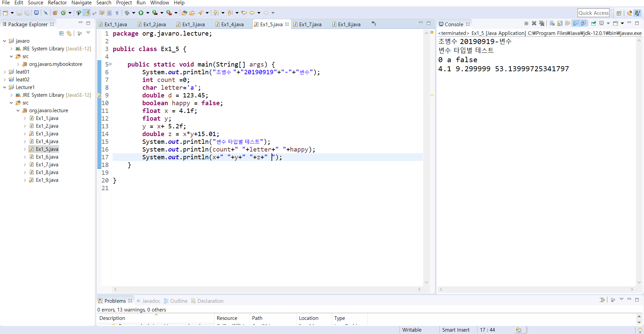Viewport: 644px width, 334px height.
Task: Toggle Scroll Lock in Console toolbar
Action: click(560, 23)
